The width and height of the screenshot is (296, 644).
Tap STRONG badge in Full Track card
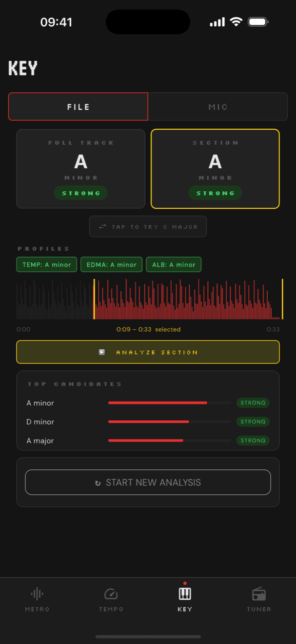pyautogui.click(x=81, y=193)
